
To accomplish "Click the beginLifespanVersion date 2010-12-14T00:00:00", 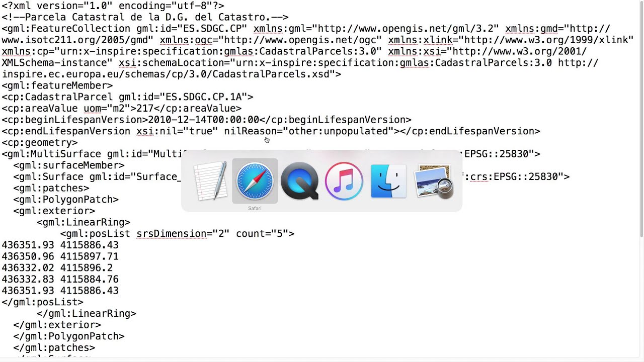I will click(x=203, y=120).
